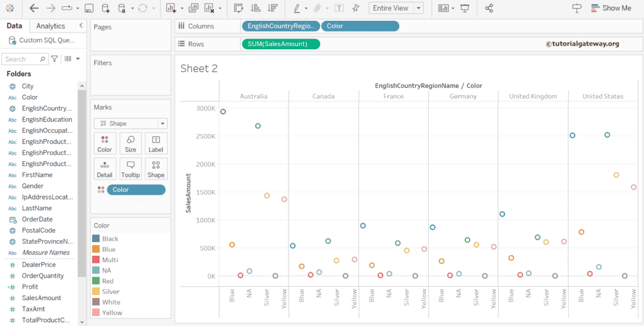The image size is (644, 326).
Task: Click the Share icon in toolbar
Action: pos(489,8)
